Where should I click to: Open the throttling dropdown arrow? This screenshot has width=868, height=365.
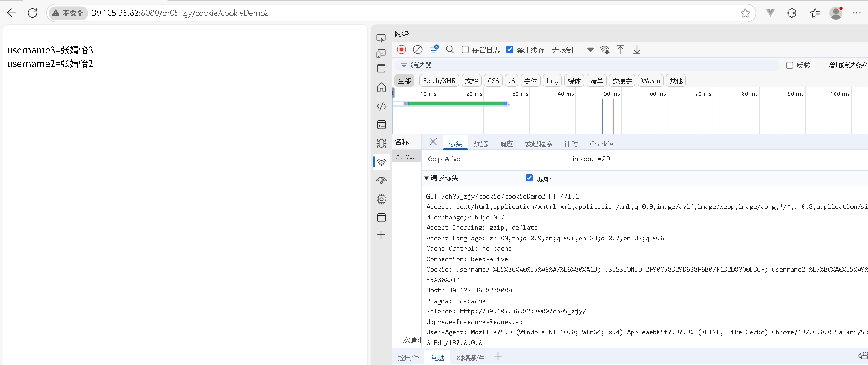(590, 50)
